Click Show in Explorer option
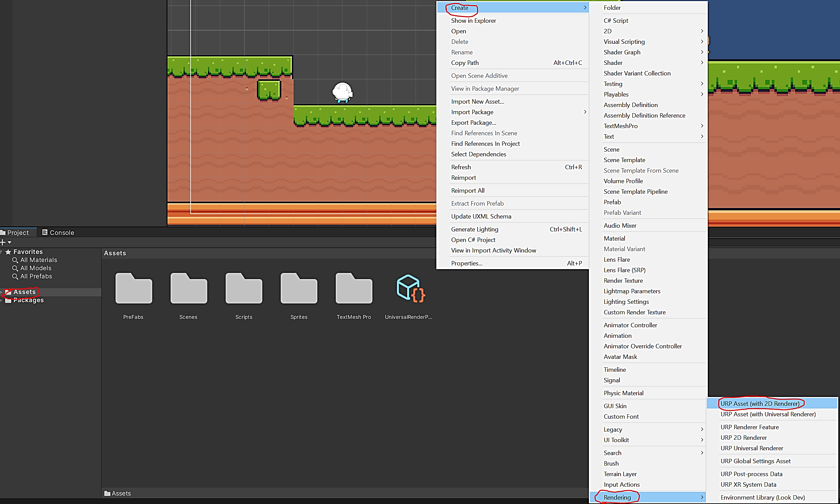 pos(473,20)
